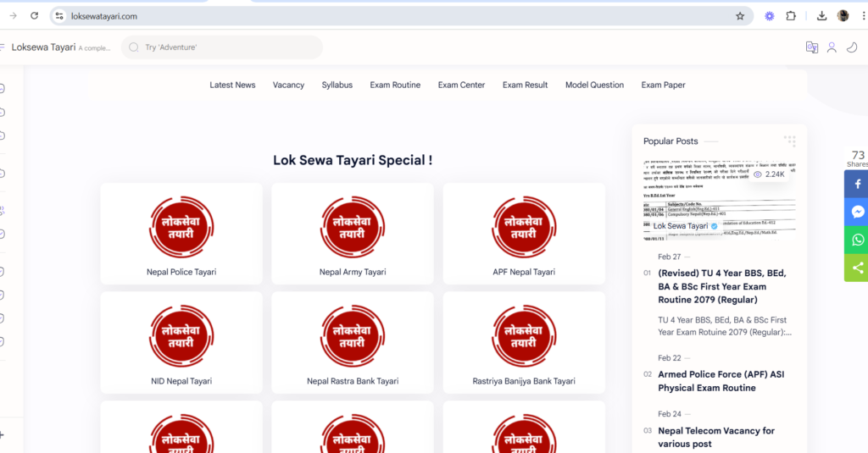Click the browser address bar URL
Screen dimensions: 868x453
[x=104, y=16]
